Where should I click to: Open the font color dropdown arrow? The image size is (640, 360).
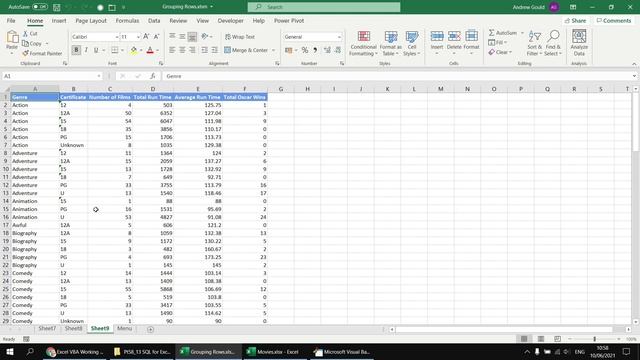pos(158,51)
